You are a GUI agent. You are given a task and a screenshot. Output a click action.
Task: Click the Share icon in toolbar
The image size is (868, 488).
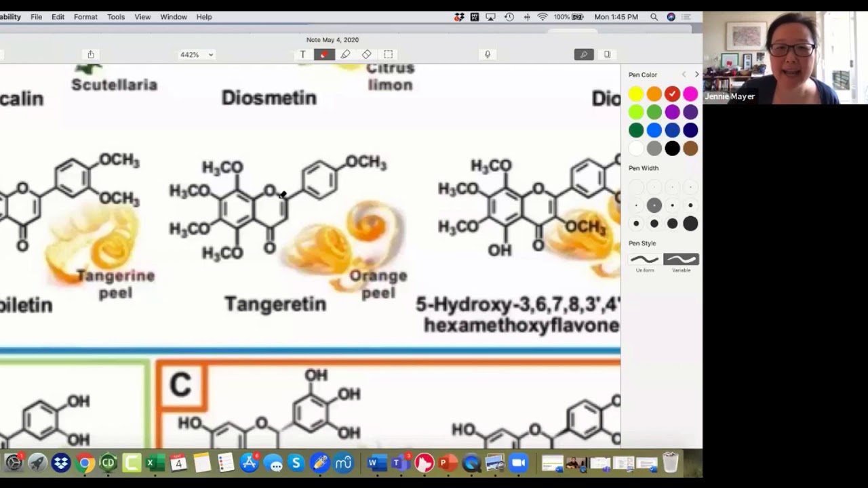point(91,54)
